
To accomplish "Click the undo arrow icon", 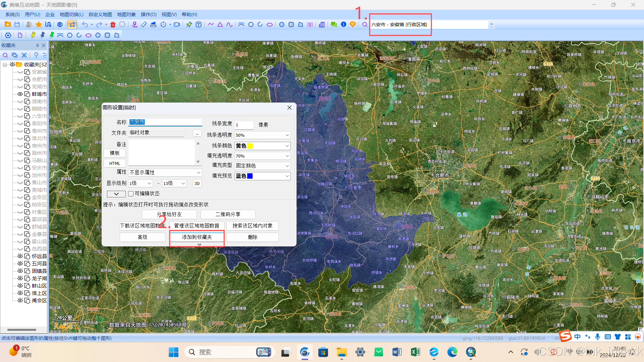I will [x=85, y=24].
